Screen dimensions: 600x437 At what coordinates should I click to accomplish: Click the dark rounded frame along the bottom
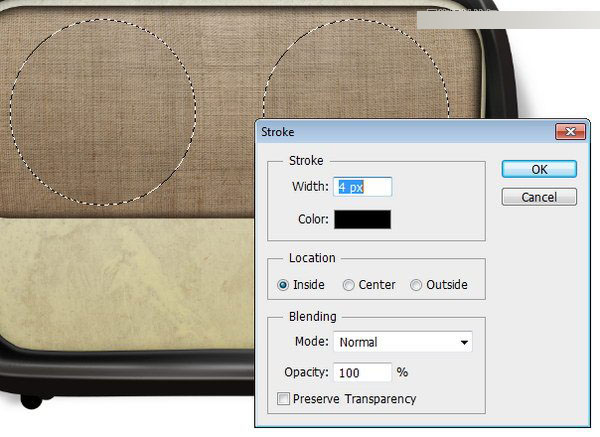tap(126, 371)
